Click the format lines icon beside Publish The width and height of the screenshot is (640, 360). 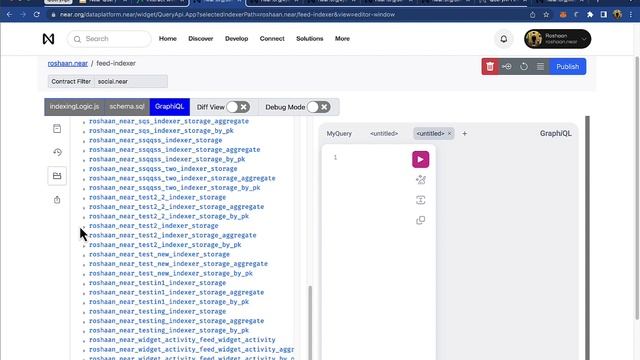pyautogui.click(x=540, y=67)
